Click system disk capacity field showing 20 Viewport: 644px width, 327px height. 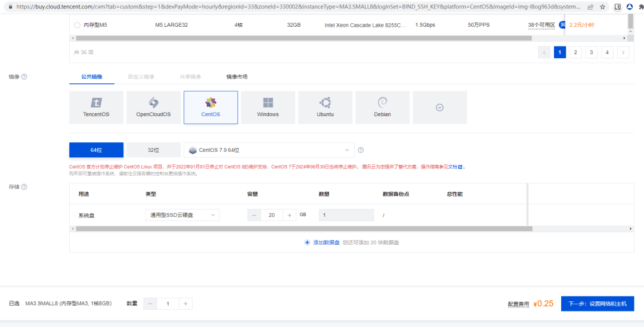pyautogui.click(x=271, y=215)
